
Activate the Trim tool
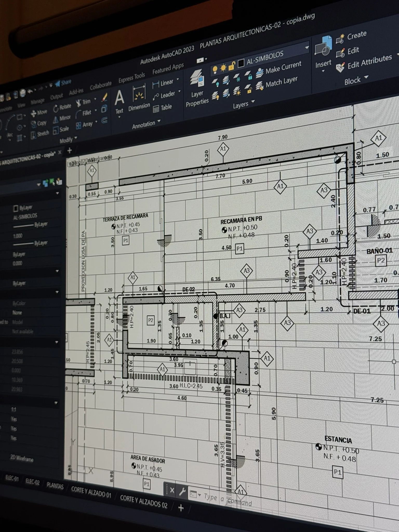pos(83,102)
